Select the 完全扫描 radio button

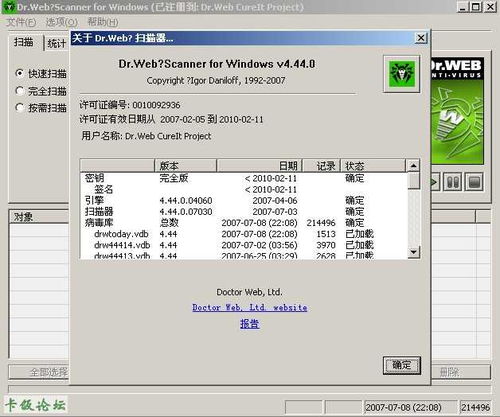(20, 90)
